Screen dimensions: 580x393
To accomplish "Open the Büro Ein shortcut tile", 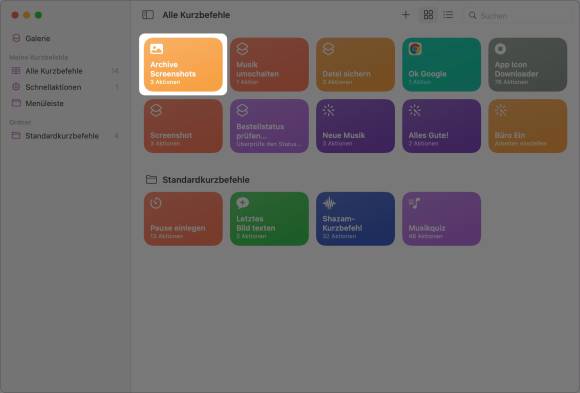I will pos(528,126).
